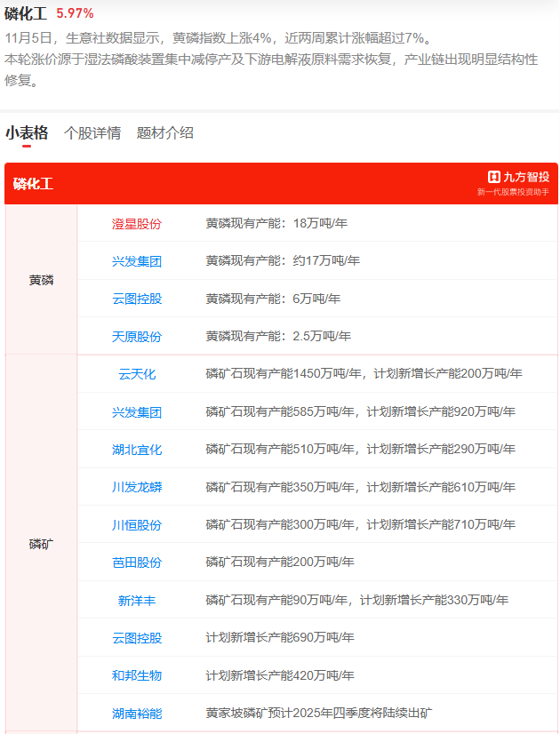
Task: Select the 天原股份 stock name
Action: [x=137, y=337]
